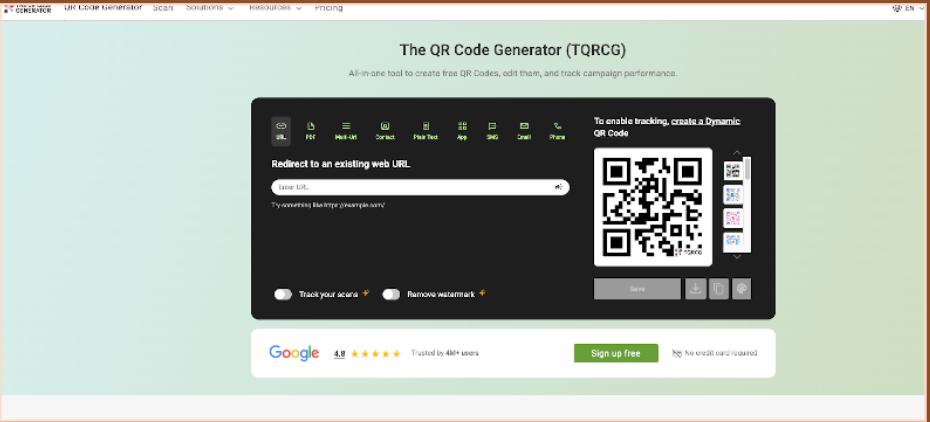Open the QR Code Generator nav item
Image resolution: width=930 pixels, height=422 pixels.
coord(103,8)
